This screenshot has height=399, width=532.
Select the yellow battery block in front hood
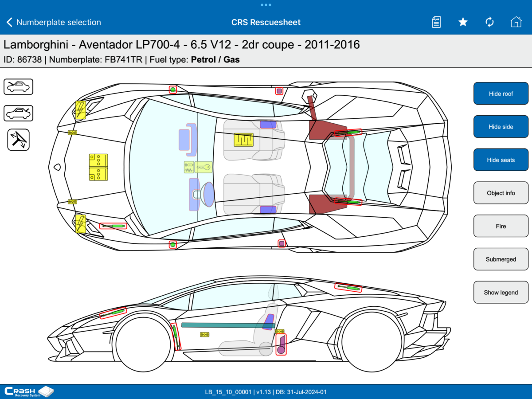pyautogui.click(x=98, y=167)
